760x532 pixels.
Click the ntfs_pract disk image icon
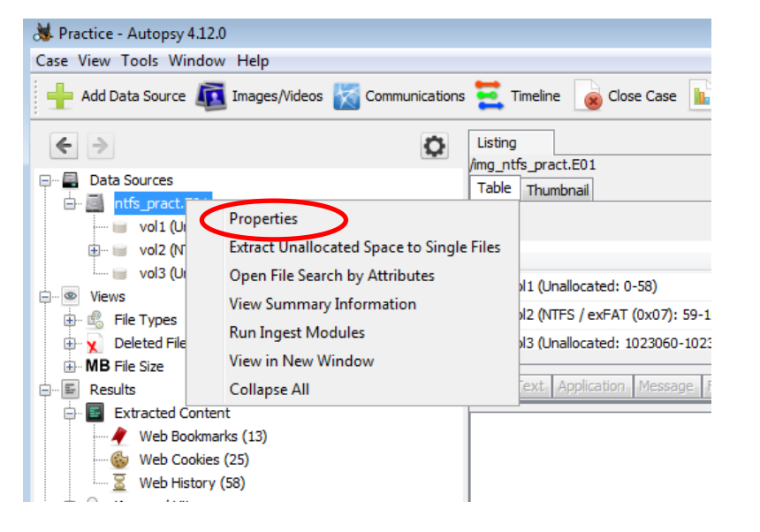[95, 203]
